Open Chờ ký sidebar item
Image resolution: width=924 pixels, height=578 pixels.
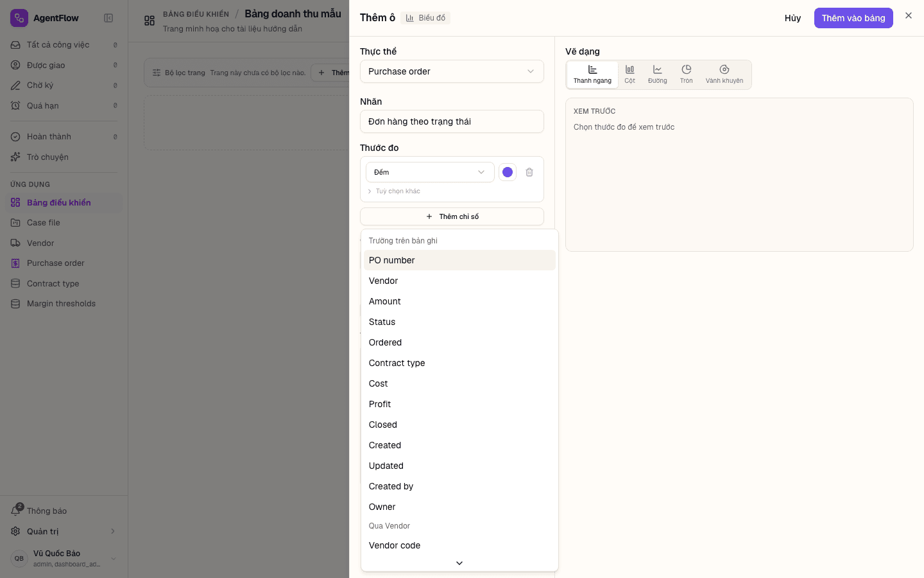tap(64, 85)
